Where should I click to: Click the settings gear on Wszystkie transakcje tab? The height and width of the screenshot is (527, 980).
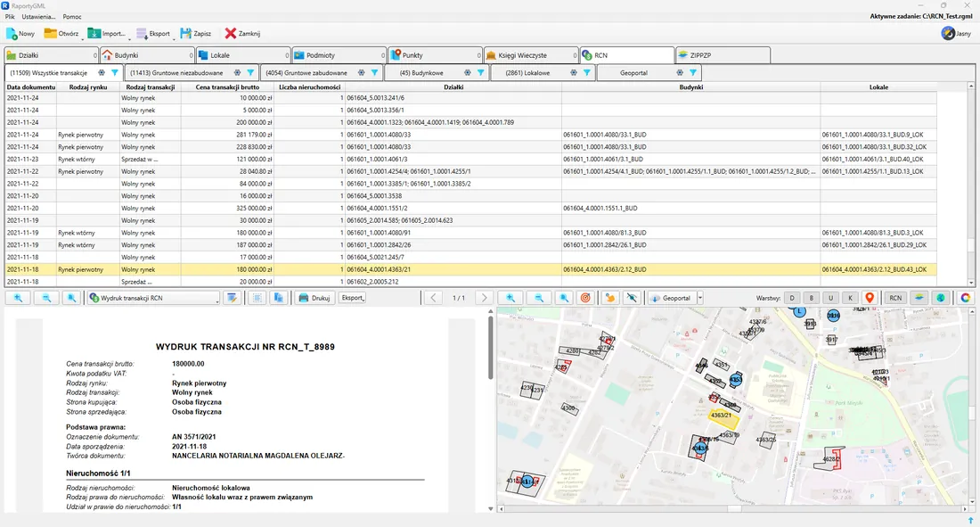[102, 73]
